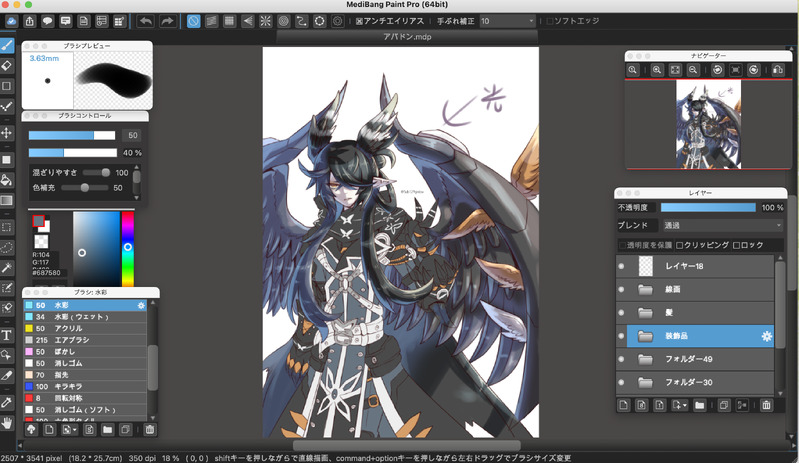Hide the レイヤー18 layer

pyautogui.click(x=621, y=266)
